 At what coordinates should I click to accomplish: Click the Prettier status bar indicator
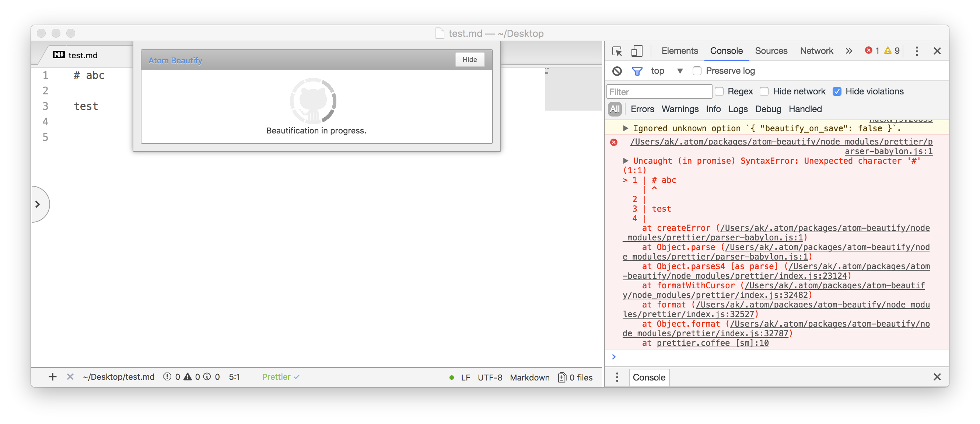(281, 377)
